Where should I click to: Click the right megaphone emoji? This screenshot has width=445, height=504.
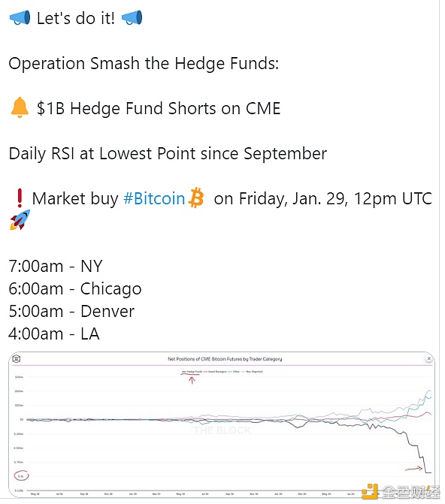point(132,18)
